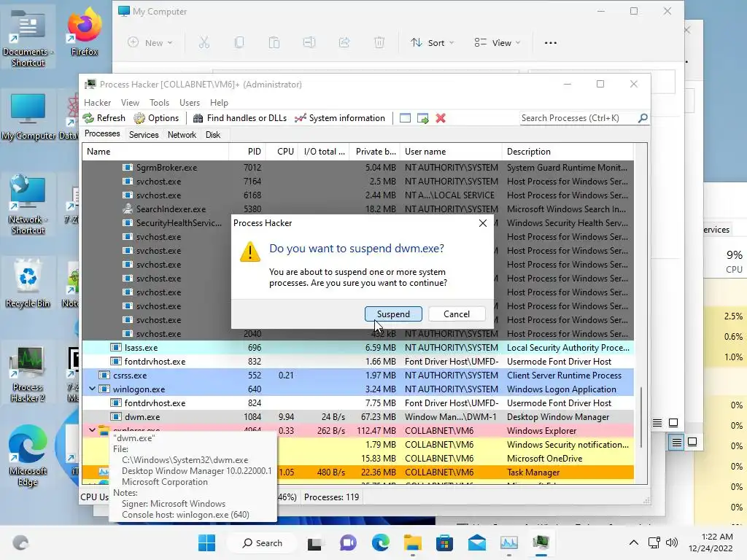Viewport: 747px width, 560px height.
Task: Select the Processes tab
Action: (102, 134)
